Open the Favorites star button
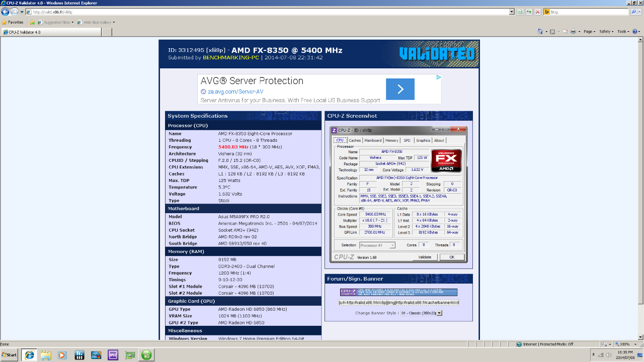The image size is (644, 362). 13,22
